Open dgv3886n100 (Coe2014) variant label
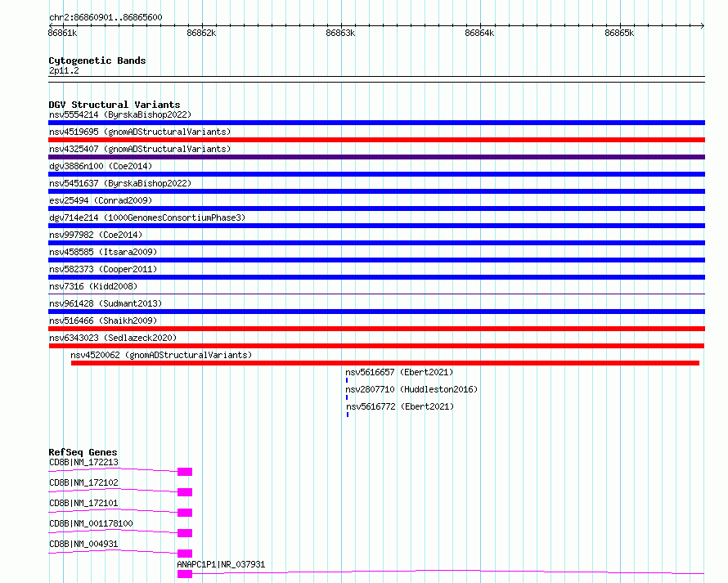The height and width of the screenshot is (583, 728). click(101, 166)
